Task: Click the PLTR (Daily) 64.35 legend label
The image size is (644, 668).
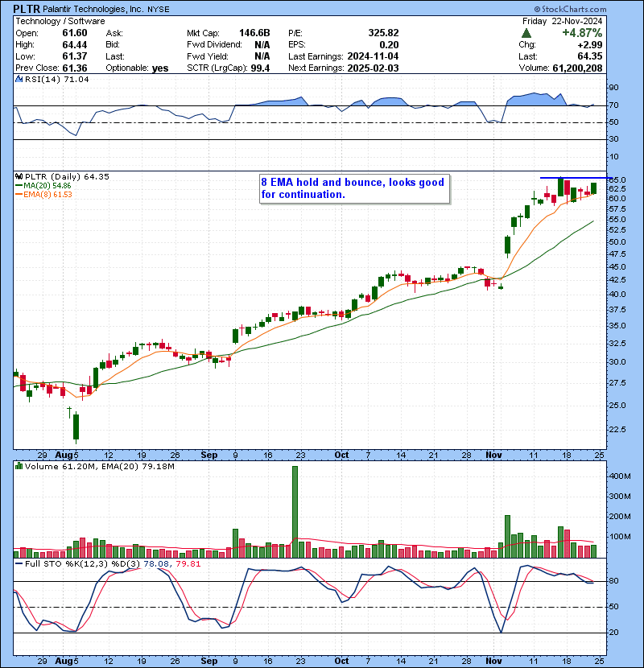Action: [x=67, y=176]
